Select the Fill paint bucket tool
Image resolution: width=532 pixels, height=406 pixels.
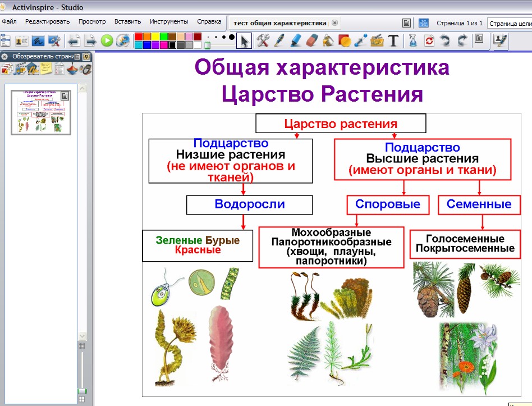(328, 41)
